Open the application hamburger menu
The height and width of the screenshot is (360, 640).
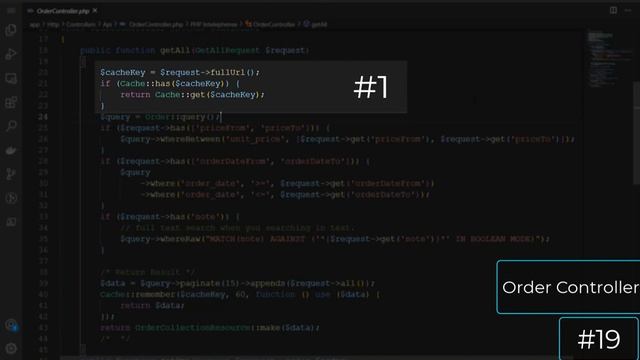pos(11,11)
